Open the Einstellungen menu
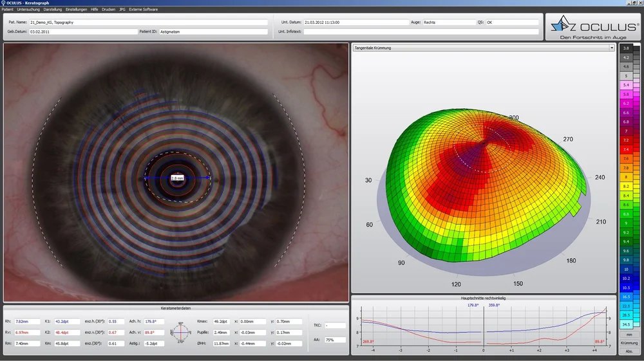 tap(76, 9)
